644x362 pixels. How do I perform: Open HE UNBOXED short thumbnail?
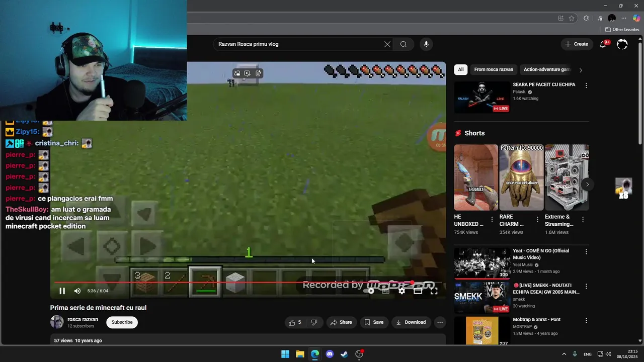click(476, 177)
